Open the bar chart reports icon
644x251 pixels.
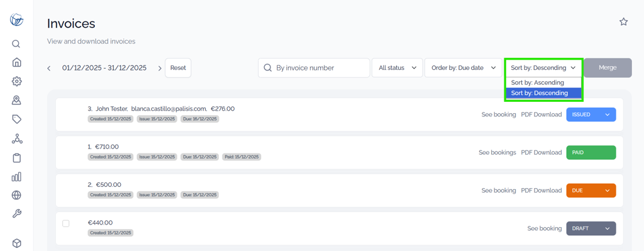tap(16, 177)
